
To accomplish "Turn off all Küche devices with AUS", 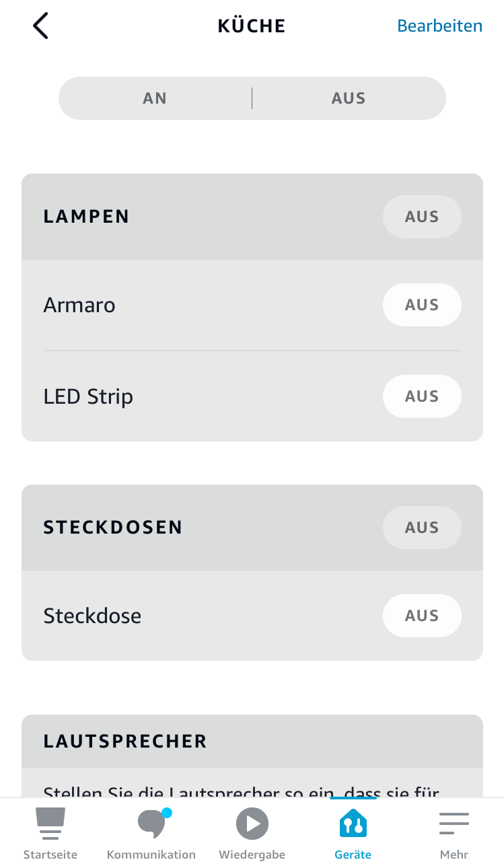I will [349, 98].
